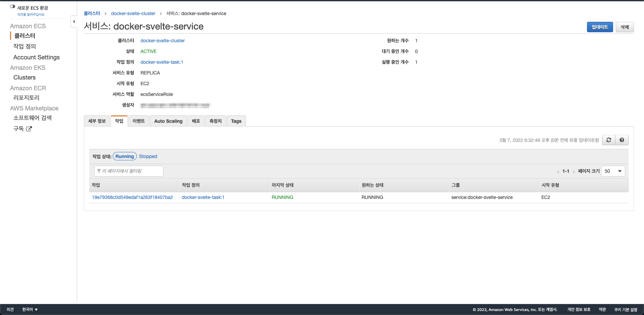Click the external link icon beside 구독
Viewport: 644px width, 315px height.
29,128
